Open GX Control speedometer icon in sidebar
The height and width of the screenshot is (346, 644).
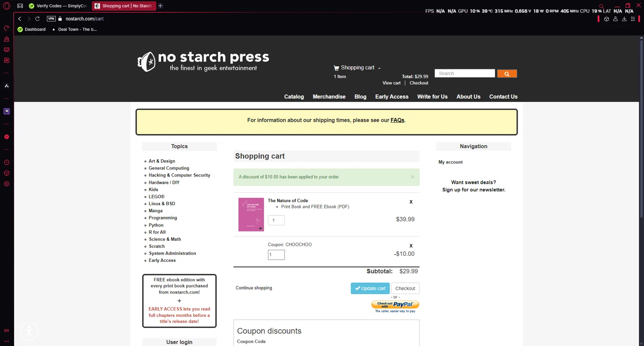click(6, 28)
